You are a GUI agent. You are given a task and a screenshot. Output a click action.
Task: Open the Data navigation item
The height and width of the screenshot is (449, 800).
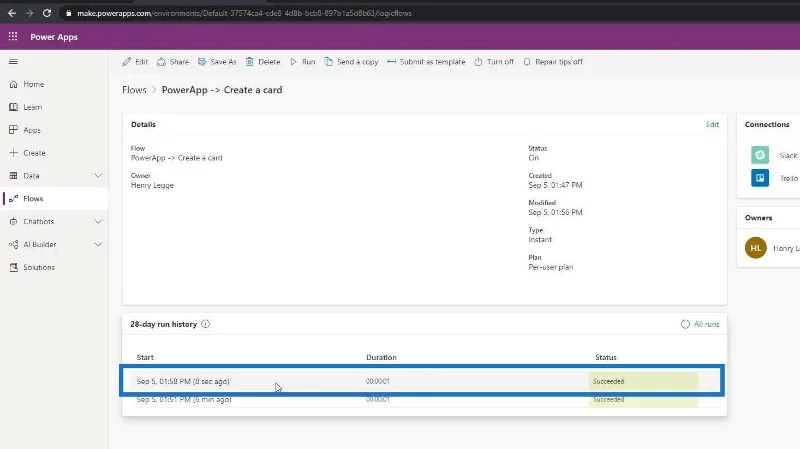coord(54,176)
